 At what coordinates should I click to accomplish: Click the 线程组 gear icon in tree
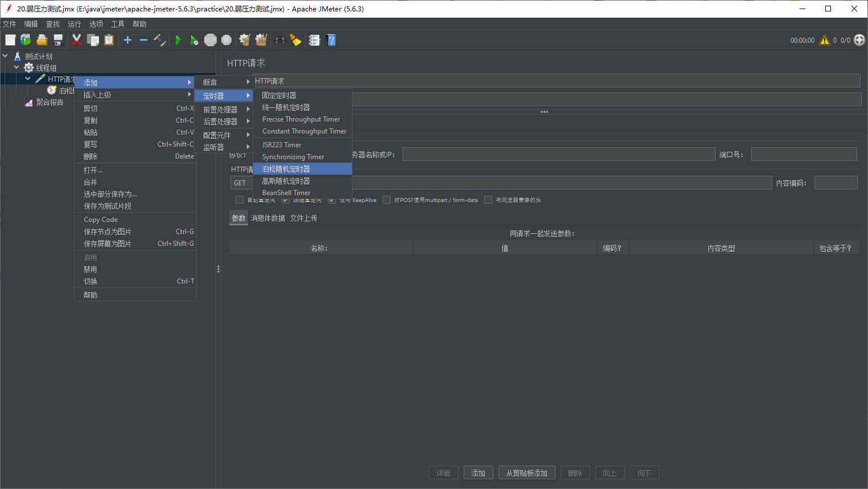pos(29,67)
